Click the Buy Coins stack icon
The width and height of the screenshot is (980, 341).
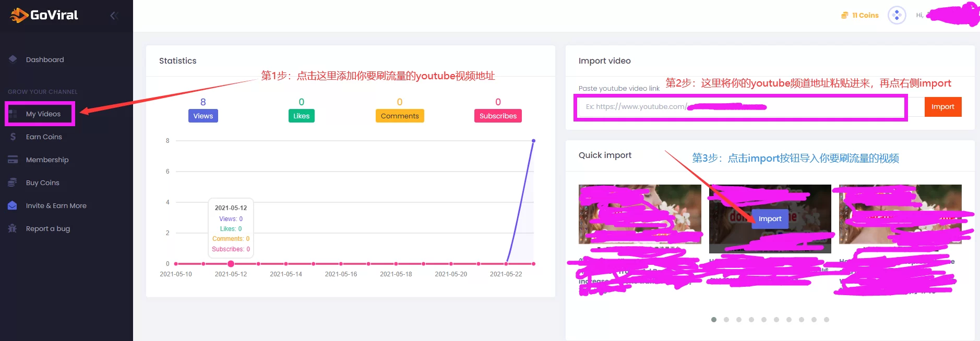pyautogui.click(x=13, y=182)
